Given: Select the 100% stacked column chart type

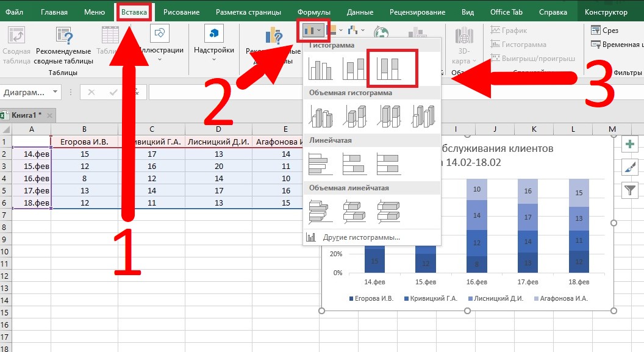Looking at the screenshot, I should pyautogui.click(x=388, y=68).
